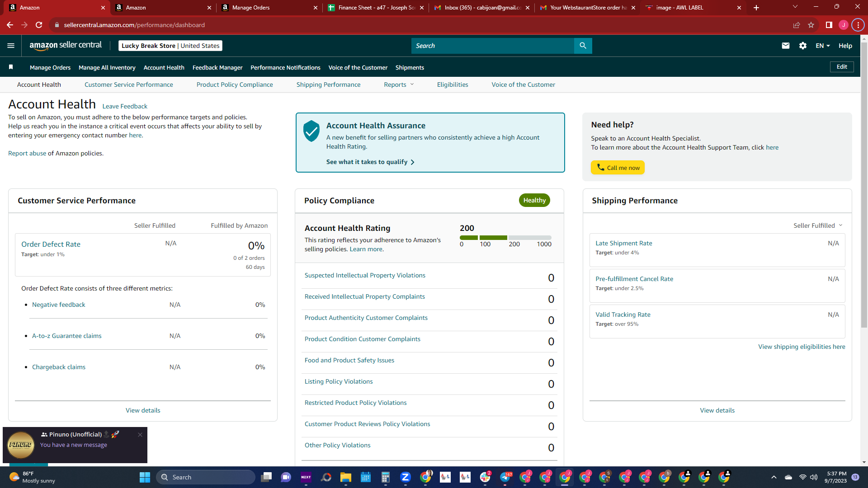Click the search magnifier button

coord(583,46)
